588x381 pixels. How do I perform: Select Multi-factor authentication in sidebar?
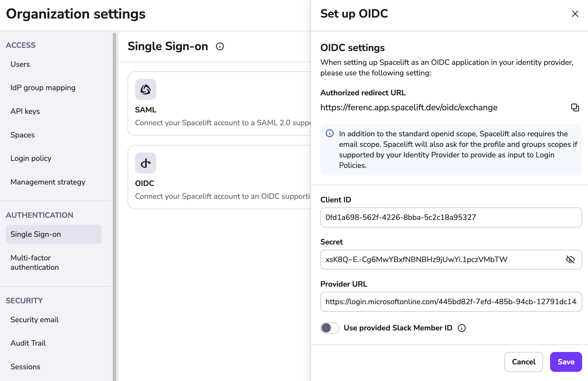35,263
